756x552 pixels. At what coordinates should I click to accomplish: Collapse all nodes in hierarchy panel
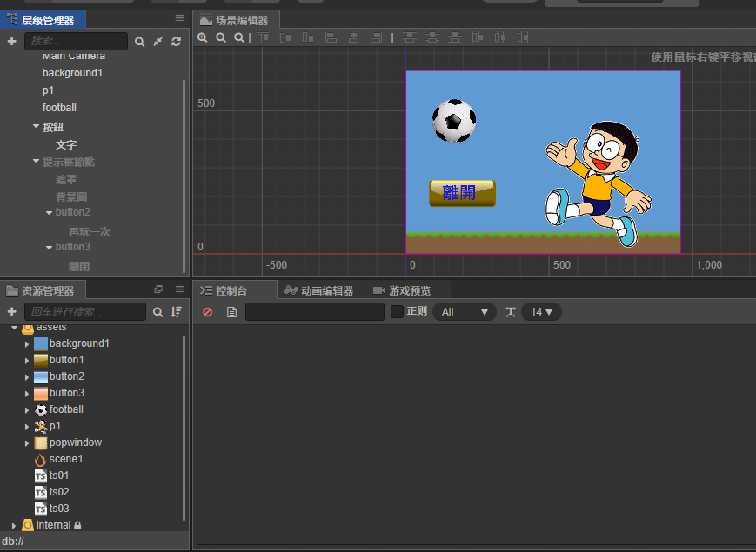[x=157, y=42]
